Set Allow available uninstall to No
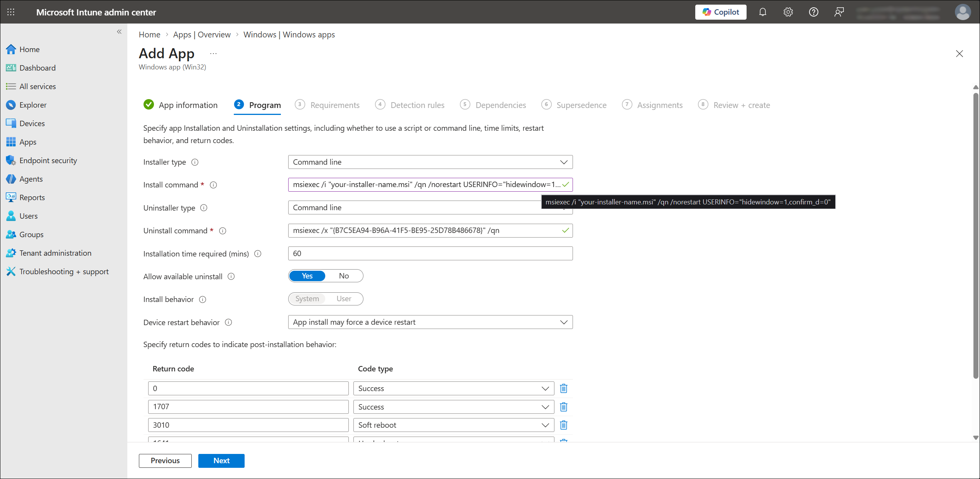The width and height of the screenshot is (980, 479). [x=344, y=276]
